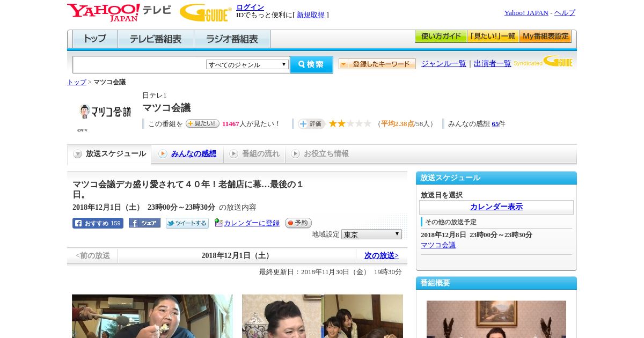Click the Yahoo! JAPAN link top right
The width and height of the screenshot is (644, 338).
[x=526, y=13]
